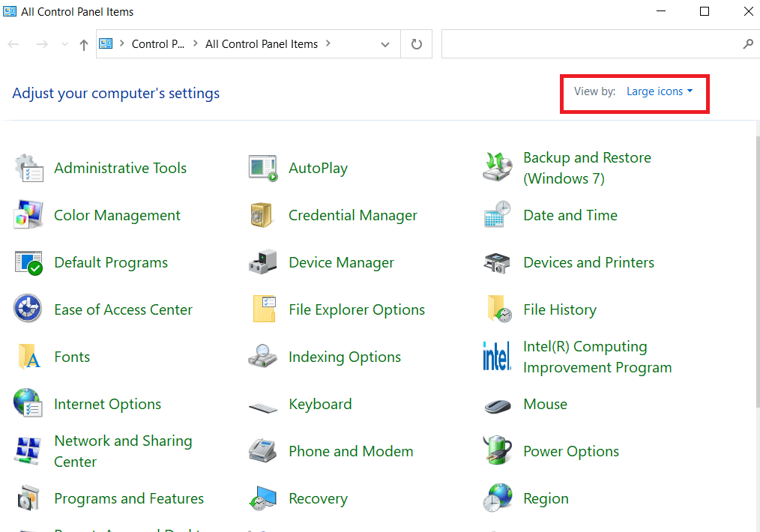Screen dimensions: 760x532
Task: Open the Region link
Action: tap(546, 498)
